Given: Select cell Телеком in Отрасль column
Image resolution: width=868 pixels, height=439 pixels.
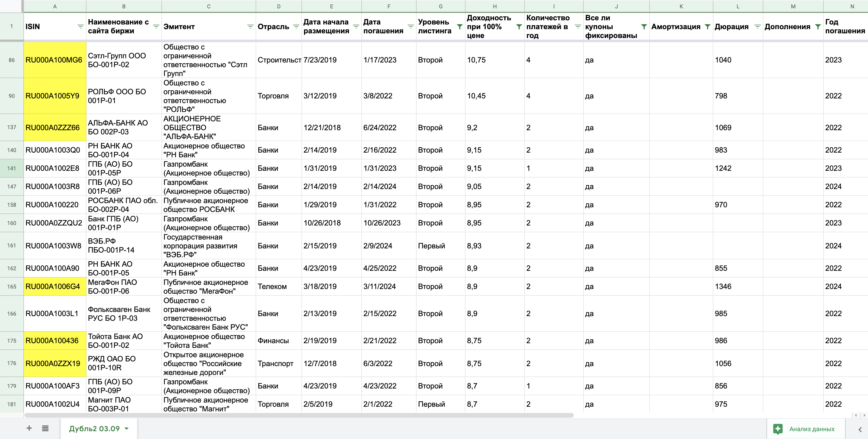Looking at the screenshot, I should [279, 287].
